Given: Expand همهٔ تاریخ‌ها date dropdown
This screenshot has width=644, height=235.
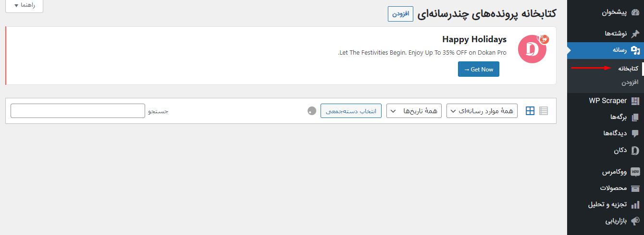Looking at the screenshot, I should pyautogui.click(x=414, y=111).
